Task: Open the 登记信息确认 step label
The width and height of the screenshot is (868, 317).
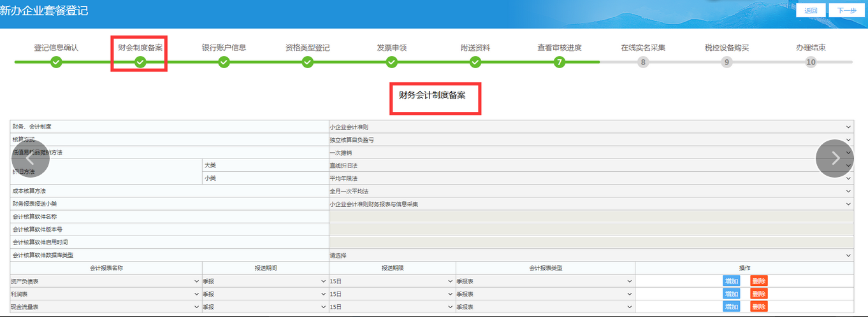Action: tap(56, 48)
